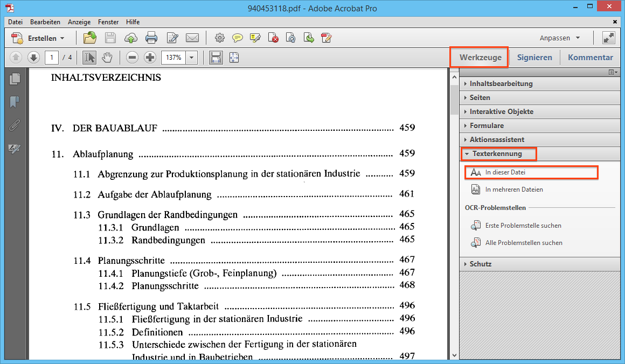Screen dimensions: 625x364
Task: Click the page number input field
Action: click(x=52, y=57)
